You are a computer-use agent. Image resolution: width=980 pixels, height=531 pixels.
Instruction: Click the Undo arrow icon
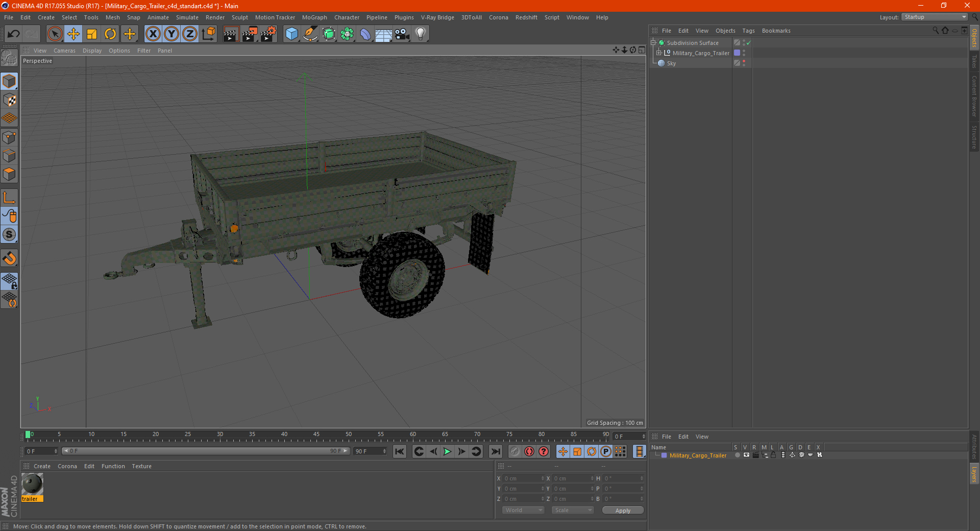14,34
